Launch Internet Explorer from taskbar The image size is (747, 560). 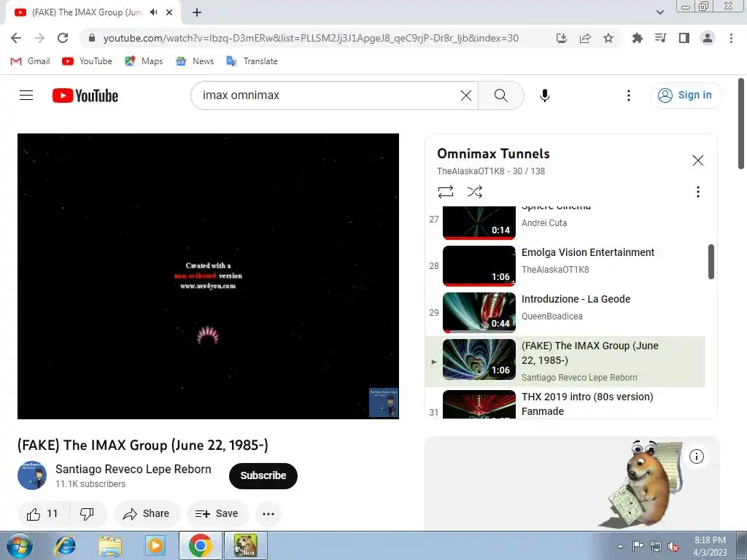(x=65, y=545)
